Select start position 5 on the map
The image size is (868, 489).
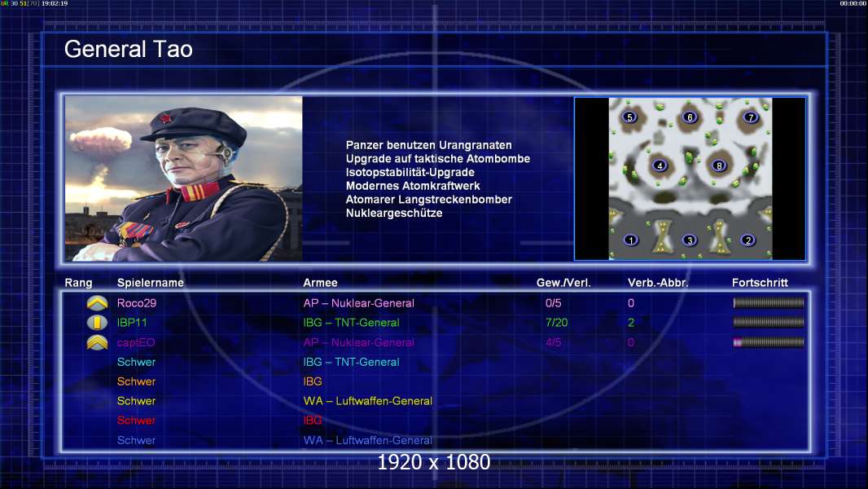(629, 117)
